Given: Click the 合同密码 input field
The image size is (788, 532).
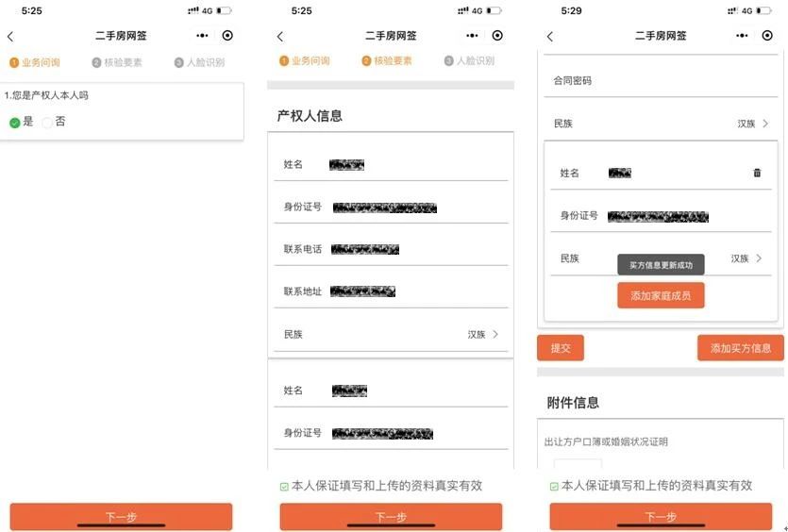Looking at the screenshot, I should pyautogui.click(x=661, y=80).
